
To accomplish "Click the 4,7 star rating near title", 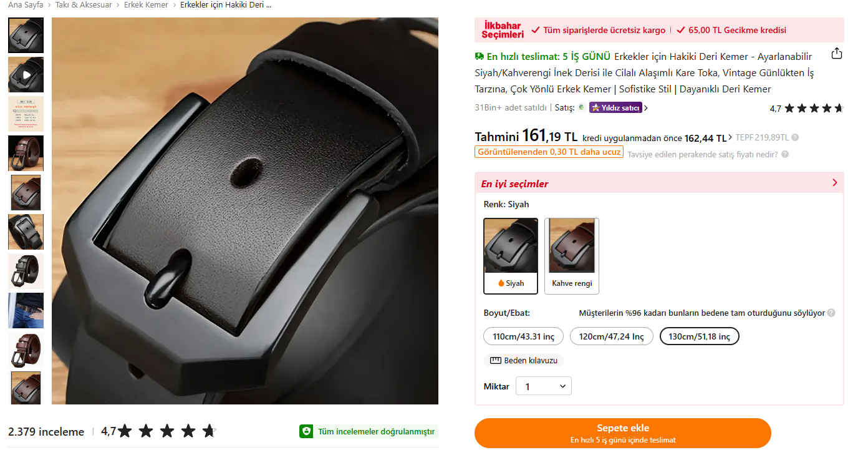I will [x=806, y=108].
